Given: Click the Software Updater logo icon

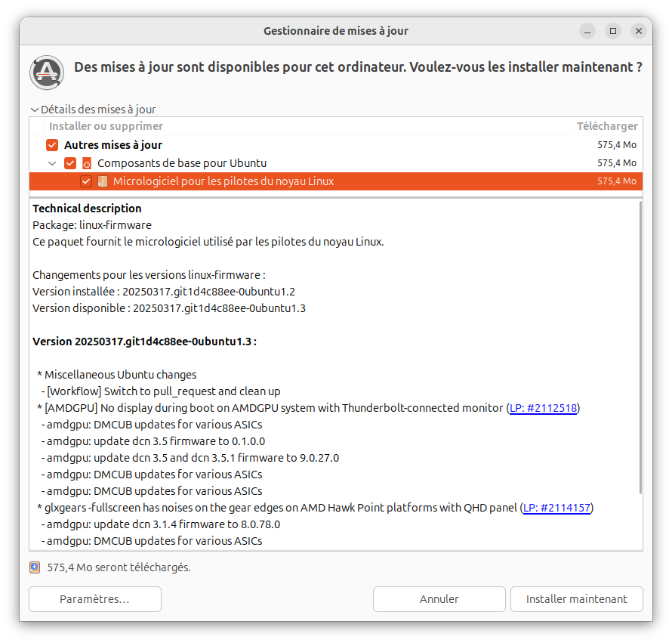Looking at the screenshot, I should point(47,72).
